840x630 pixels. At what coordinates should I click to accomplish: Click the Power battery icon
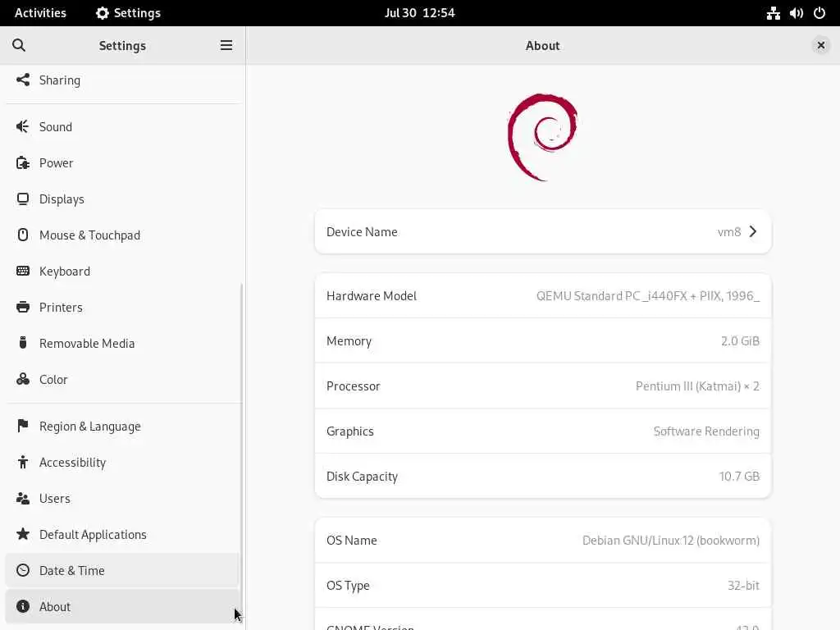pos(22,163)
